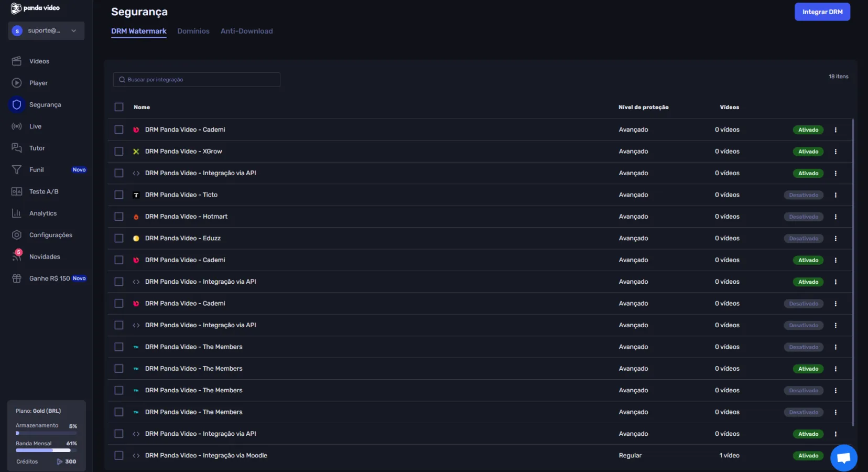
Task: Click the Ticto integration logo icon
Action: click(136, 195)
